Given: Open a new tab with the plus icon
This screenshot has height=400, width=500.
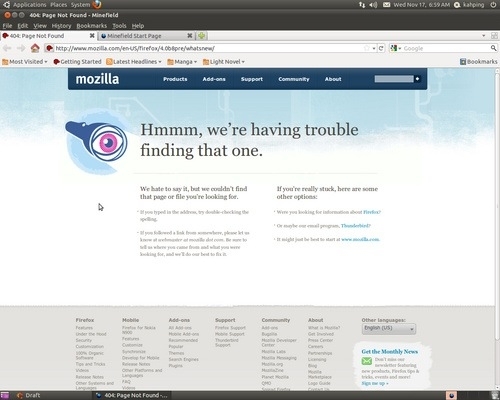Looking at the screenshot, I should (x=202, y=36).
